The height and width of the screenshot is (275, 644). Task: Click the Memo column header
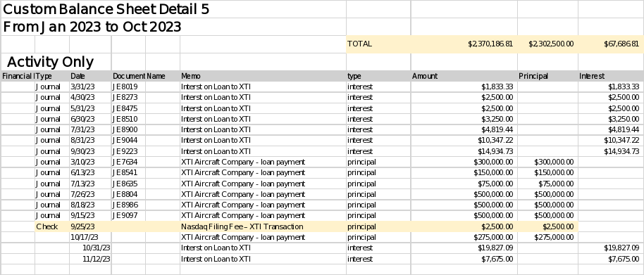[x=263, y=76]
